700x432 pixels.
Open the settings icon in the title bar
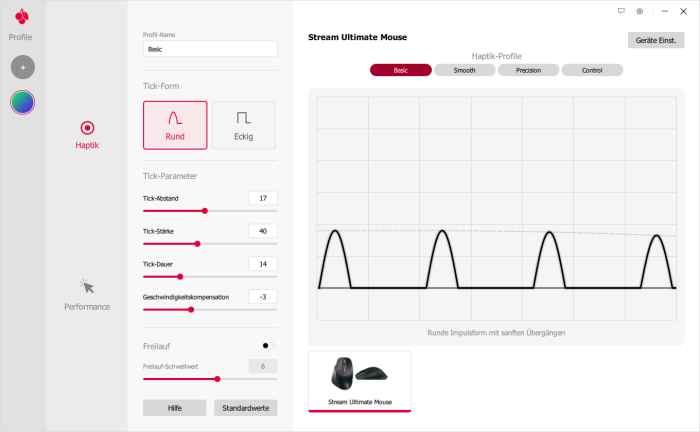[640, 10]
